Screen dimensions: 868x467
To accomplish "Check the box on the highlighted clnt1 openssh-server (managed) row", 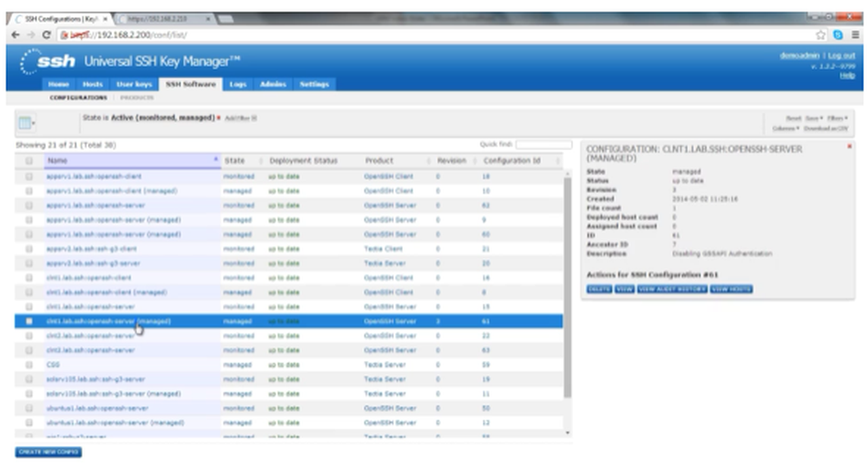I will (x=29, y=321).
